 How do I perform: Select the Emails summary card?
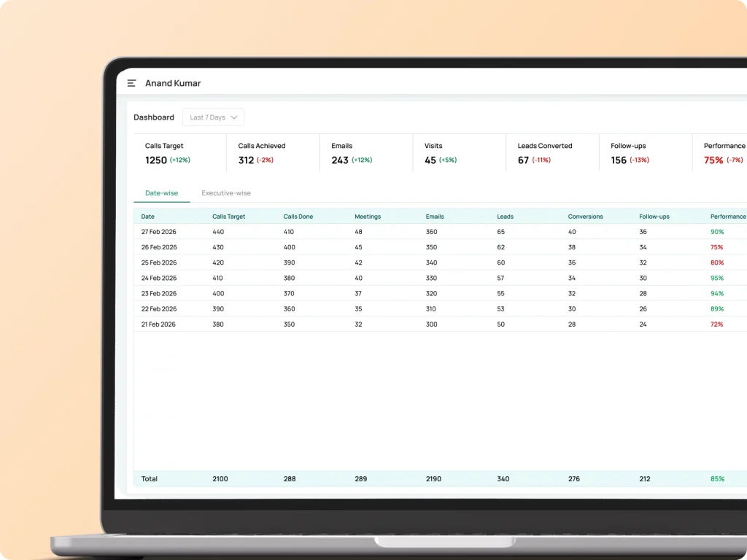point(366,153)
